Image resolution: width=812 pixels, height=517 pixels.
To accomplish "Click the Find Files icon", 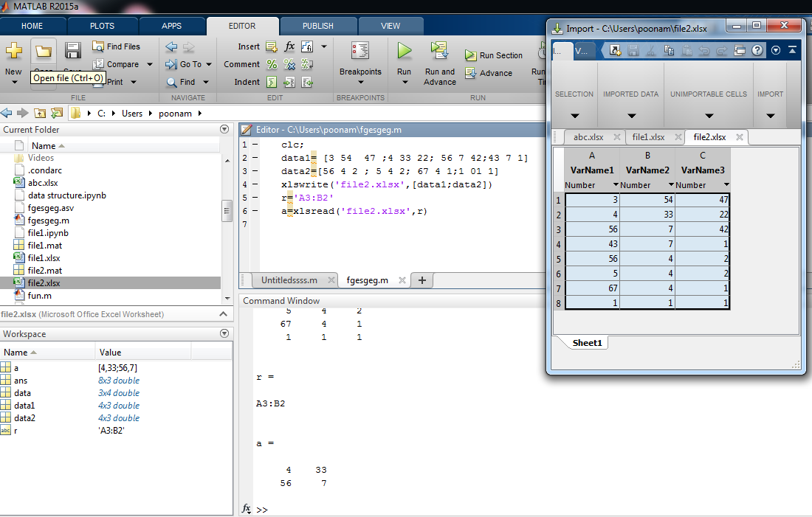I will (x=98, y=46).
